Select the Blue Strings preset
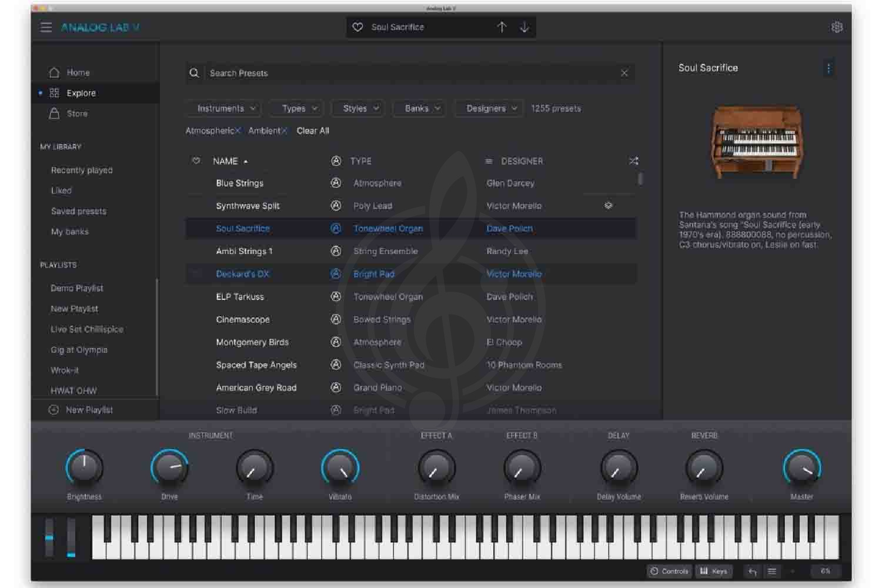Viewport: 882px width, 588px height. (x=240, y=183)
